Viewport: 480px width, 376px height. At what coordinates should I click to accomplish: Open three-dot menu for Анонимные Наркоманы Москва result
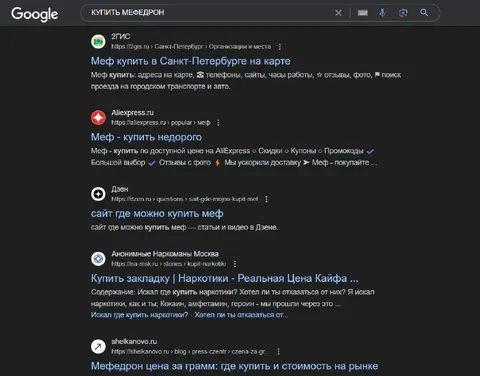pos(235,264)
